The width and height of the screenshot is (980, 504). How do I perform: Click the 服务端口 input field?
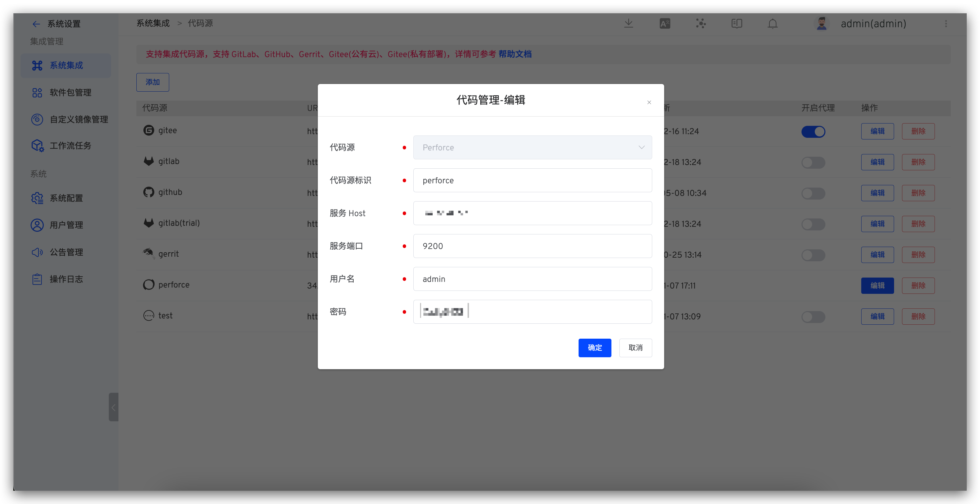(532, 246)
